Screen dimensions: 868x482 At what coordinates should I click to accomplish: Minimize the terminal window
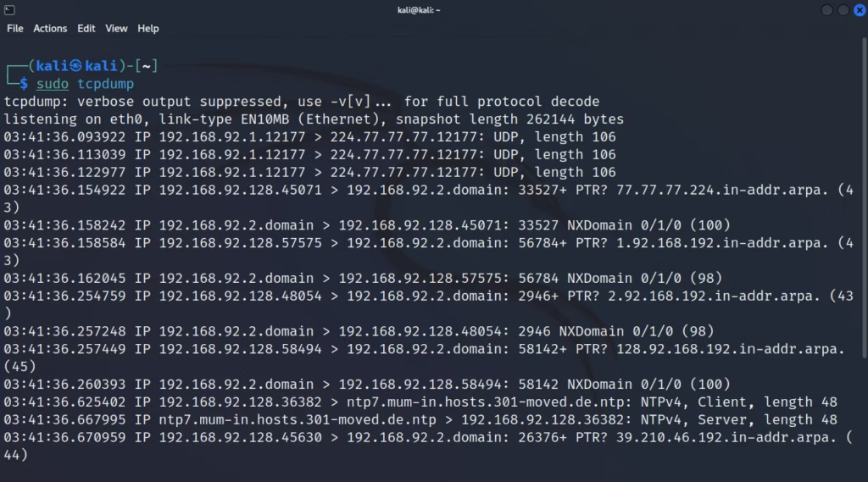click(826, 10)
